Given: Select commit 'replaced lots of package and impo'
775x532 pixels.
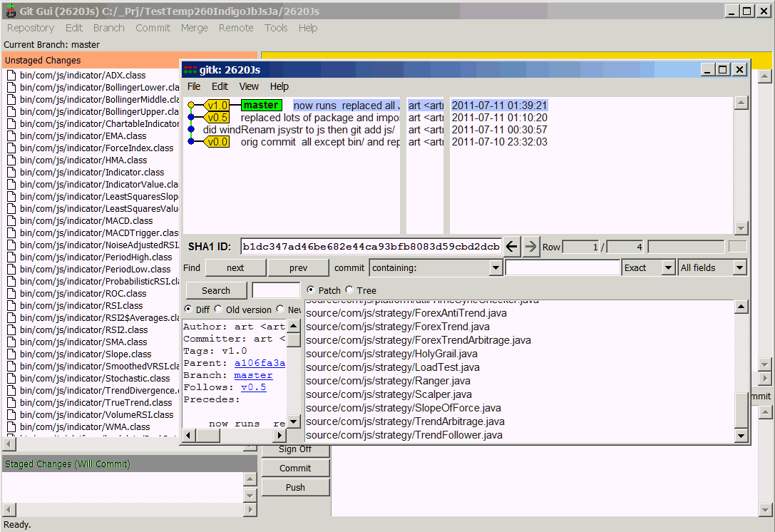Looking at the screenshot, I should coord(320,118).
